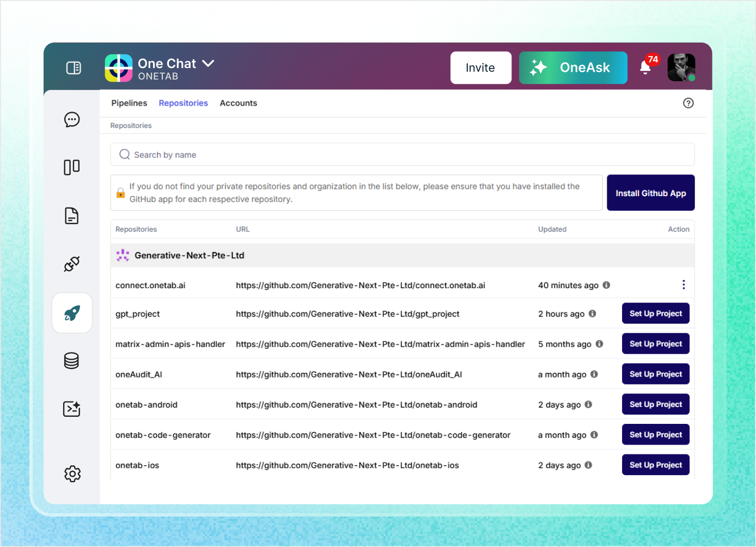The width and height of the screenshot is (756, 547).
Task: Open the user profile avatar
Action: [681, 68]
